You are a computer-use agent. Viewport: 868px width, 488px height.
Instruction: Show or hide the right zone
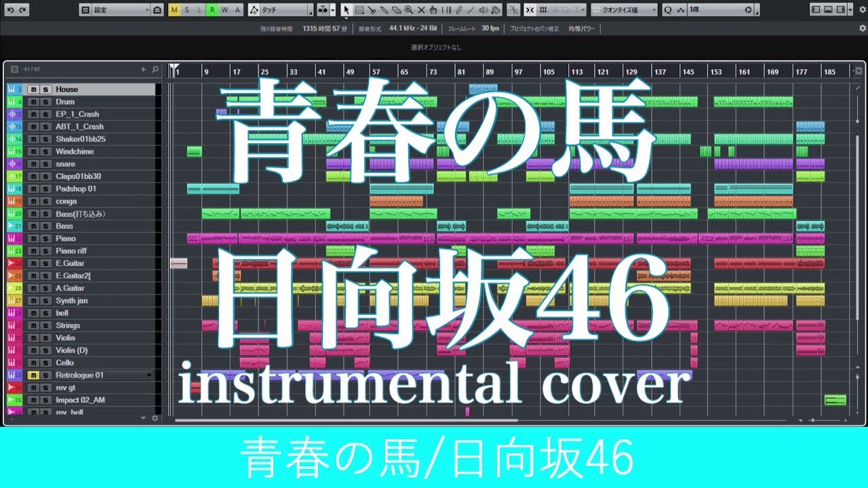(x=840, y=10)
